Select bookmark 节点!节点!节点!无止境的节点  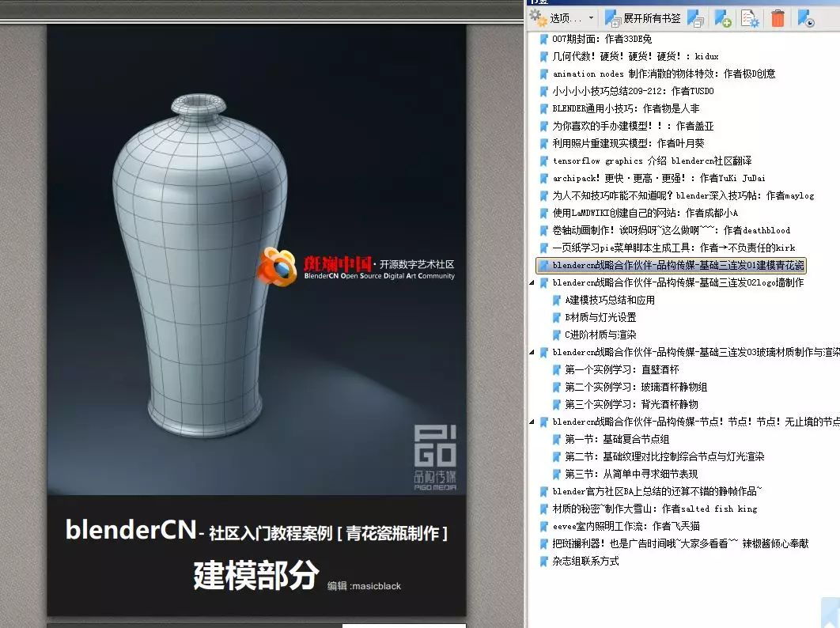point(696,422)
